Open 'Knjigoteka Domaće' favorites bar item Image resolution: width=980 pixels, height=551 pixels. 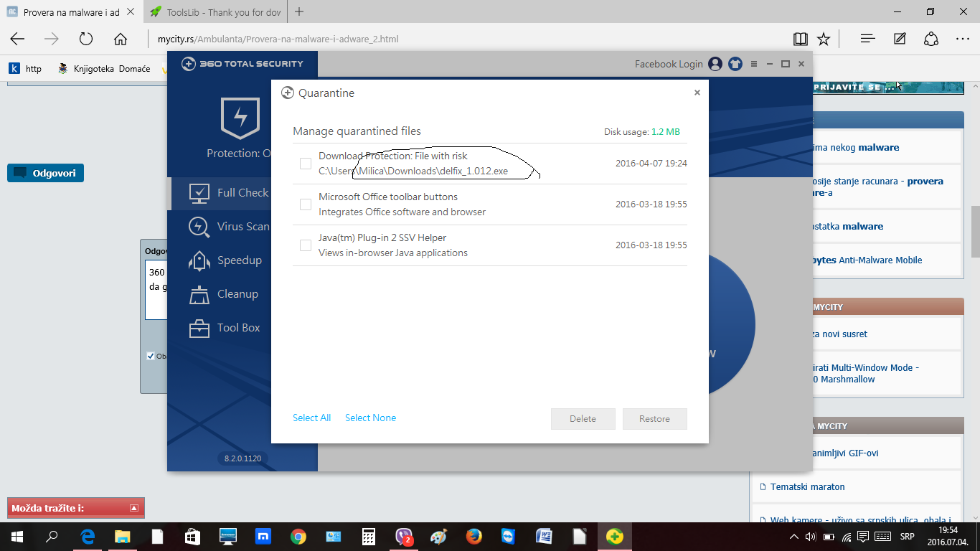105,69
